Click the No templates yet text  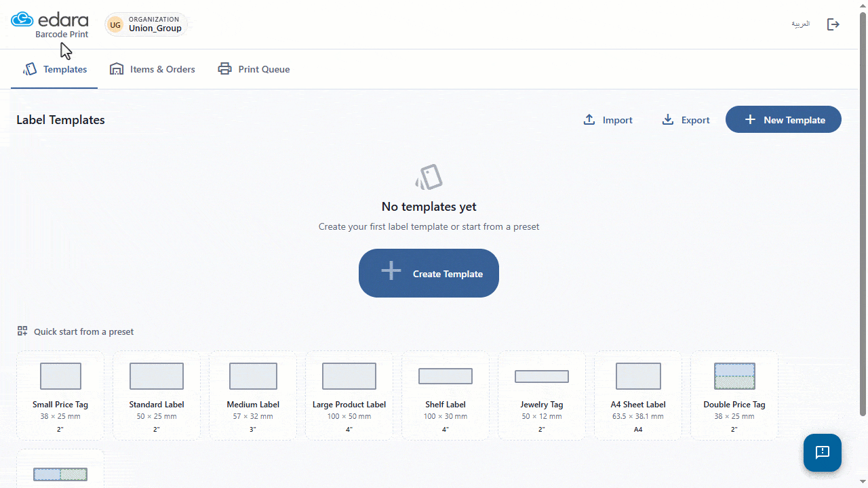coord(429,207)
